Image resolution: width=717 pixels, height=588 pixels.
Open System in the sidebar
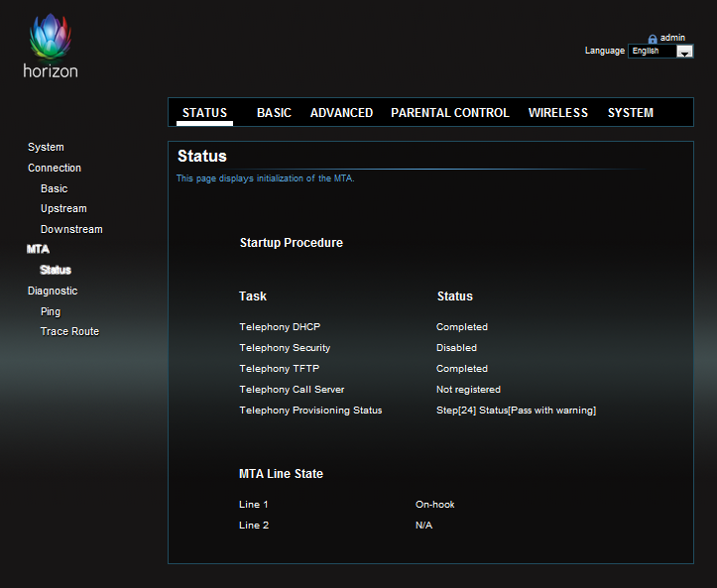point(46,147)
